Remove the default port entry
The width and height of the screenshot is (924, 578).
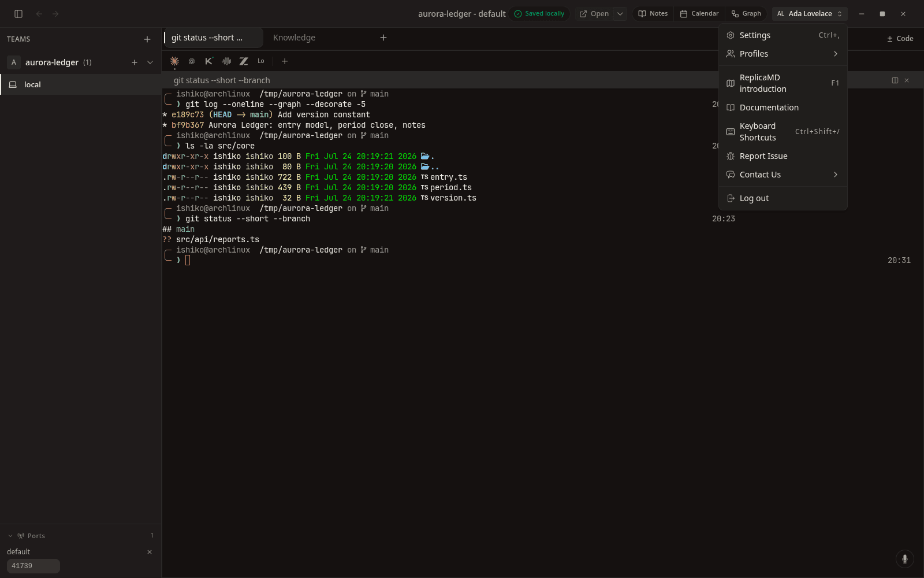point(150,552)
